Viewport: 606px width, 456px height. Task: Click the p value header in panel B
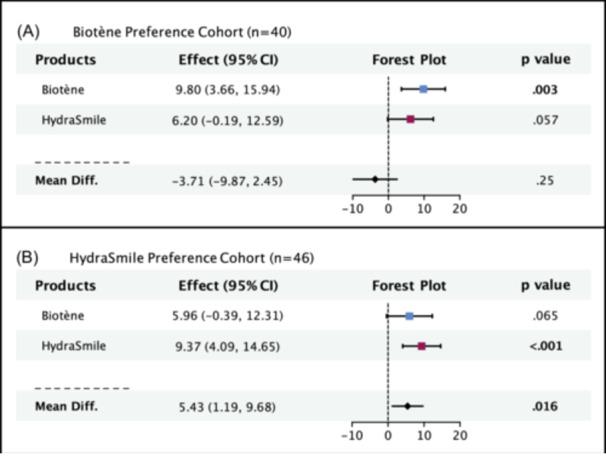point(545,285)
